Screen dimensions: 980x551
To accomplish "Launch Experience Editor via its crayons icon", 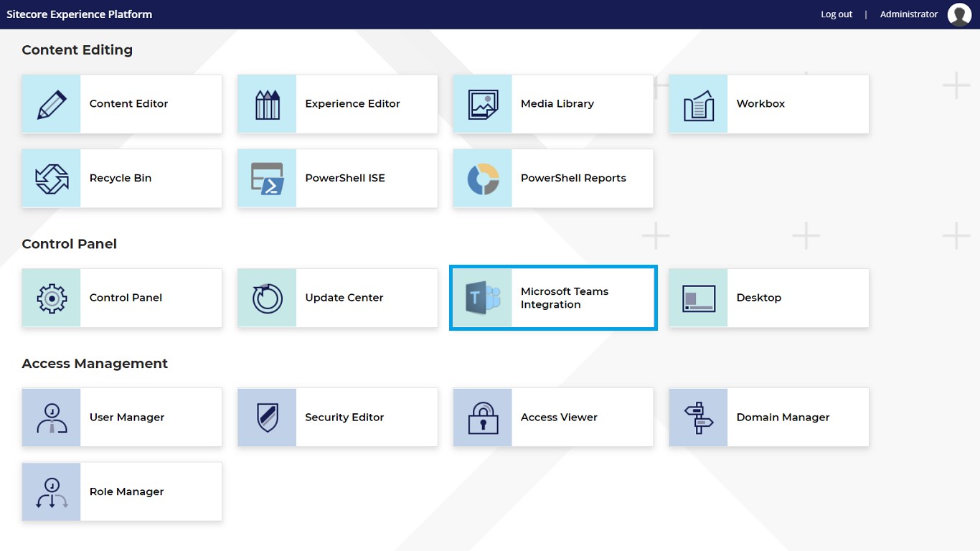I will tap(267, 104).
